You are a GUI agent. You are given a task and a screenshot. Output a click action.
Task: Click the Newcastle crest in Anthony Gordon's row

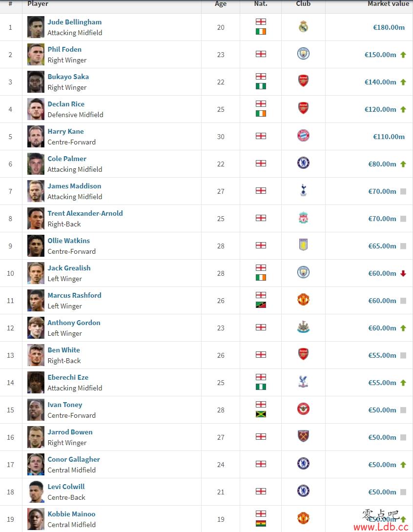(303, 327)
